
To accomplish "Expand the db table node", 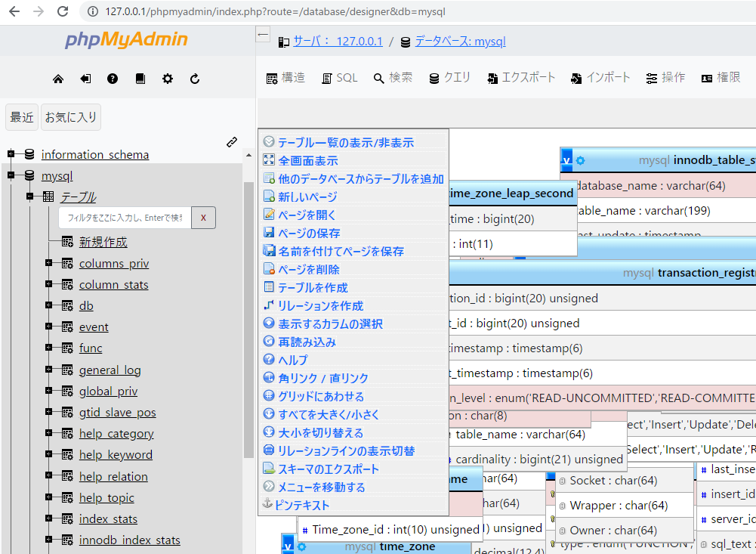I will 48,305.
